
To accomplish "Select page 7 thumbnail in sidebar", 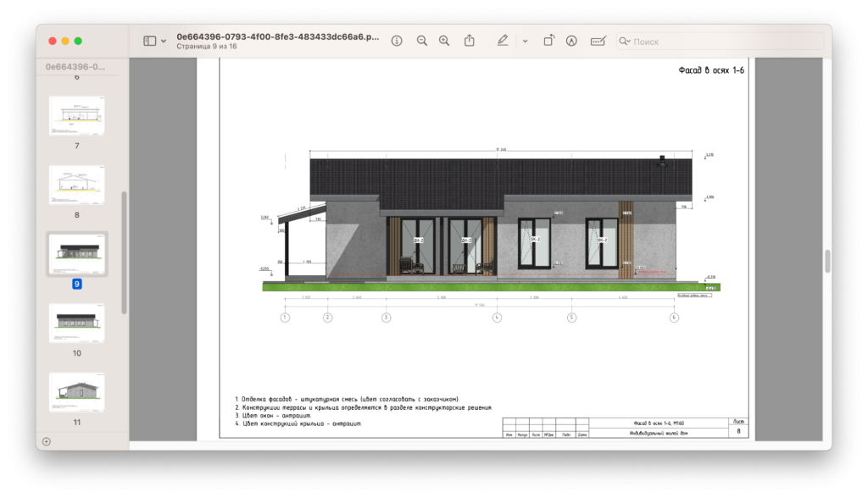I will point(76,116).
